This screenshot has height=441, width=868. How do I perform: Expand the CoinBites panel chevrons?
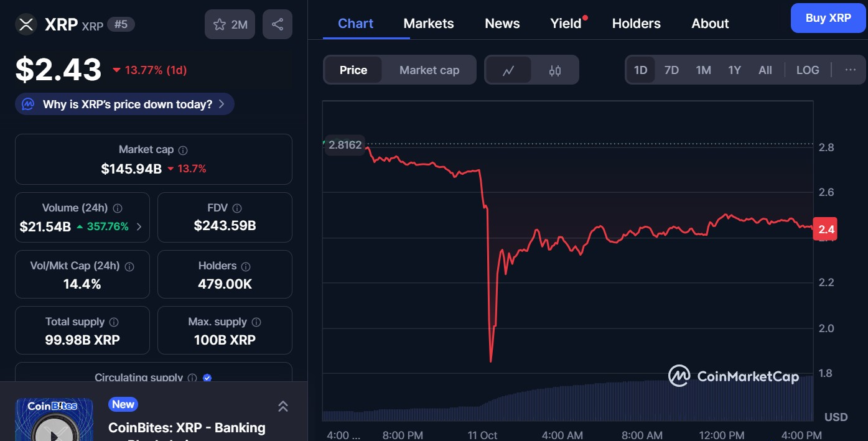[282, 406]
